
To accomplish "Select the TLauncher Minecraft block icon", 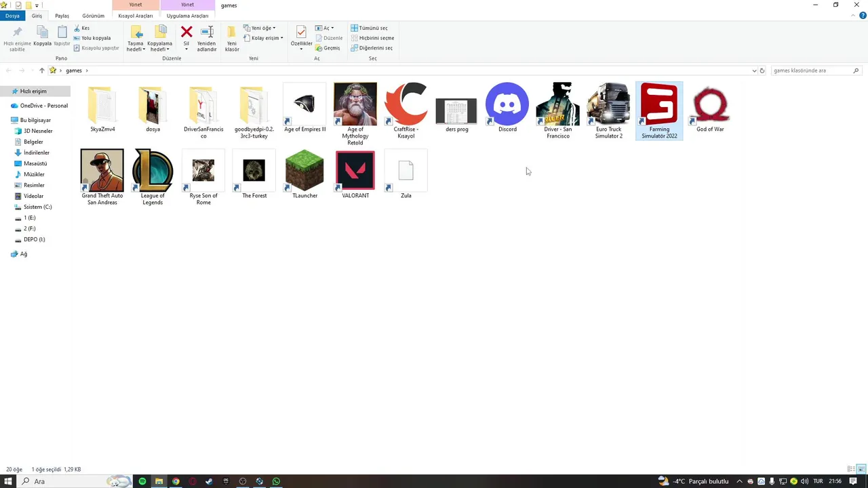I will pyautogui.click(x=304, y=170).
